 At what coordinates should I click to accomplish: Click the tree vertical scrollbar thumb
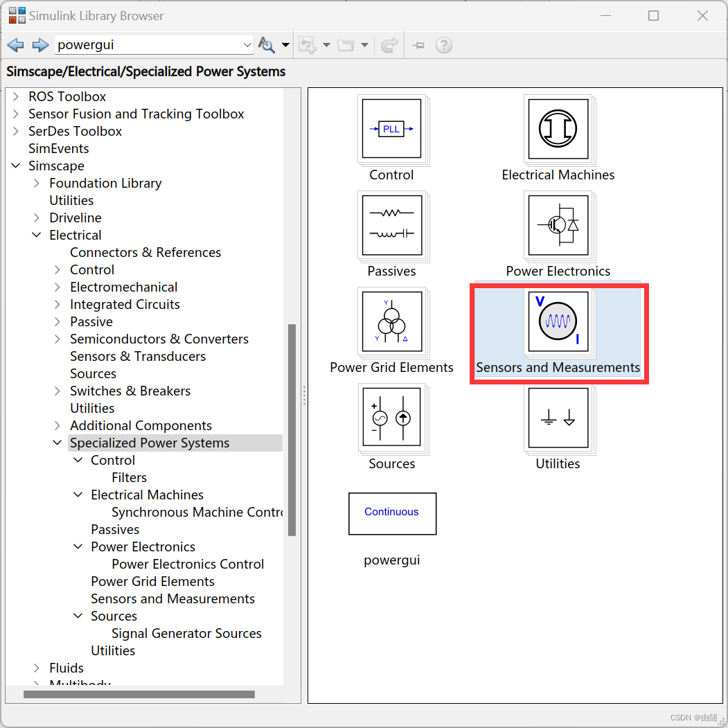(292, 430)
